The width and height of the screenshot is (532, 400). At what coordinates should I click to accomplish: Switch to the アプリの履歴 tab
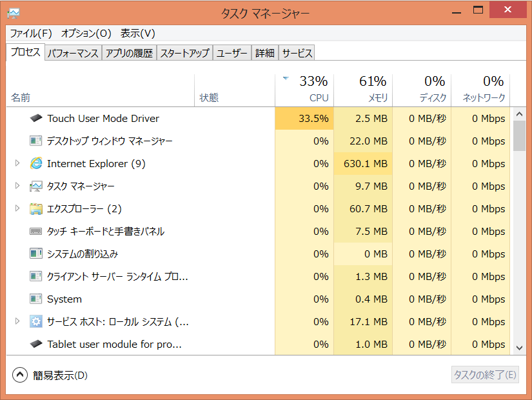[x=129, y=53]
